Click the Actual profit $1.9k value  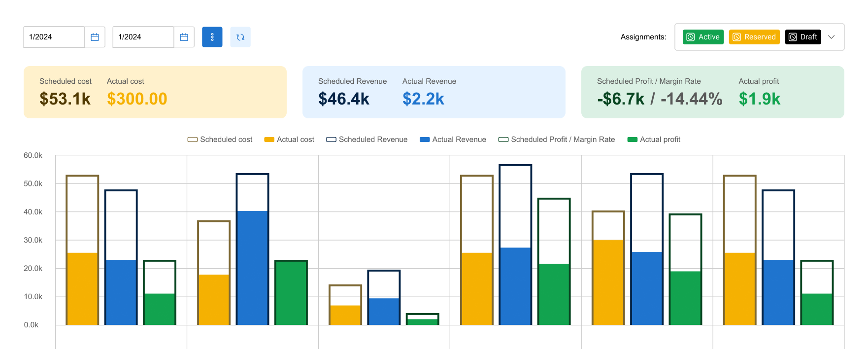pos(759,99)
